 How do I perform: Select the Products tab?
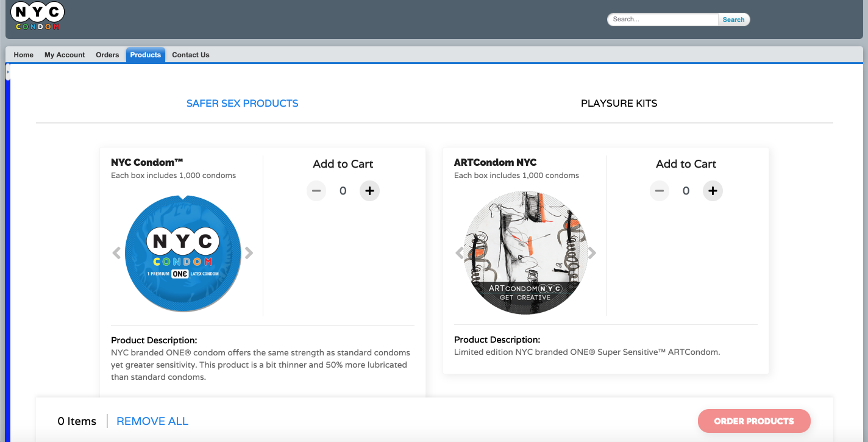[x=146, y=55]
